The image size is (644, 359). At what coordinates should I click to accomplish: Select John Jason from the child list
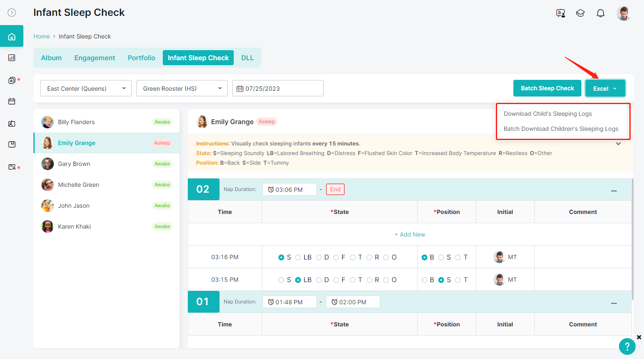point(106,206)
